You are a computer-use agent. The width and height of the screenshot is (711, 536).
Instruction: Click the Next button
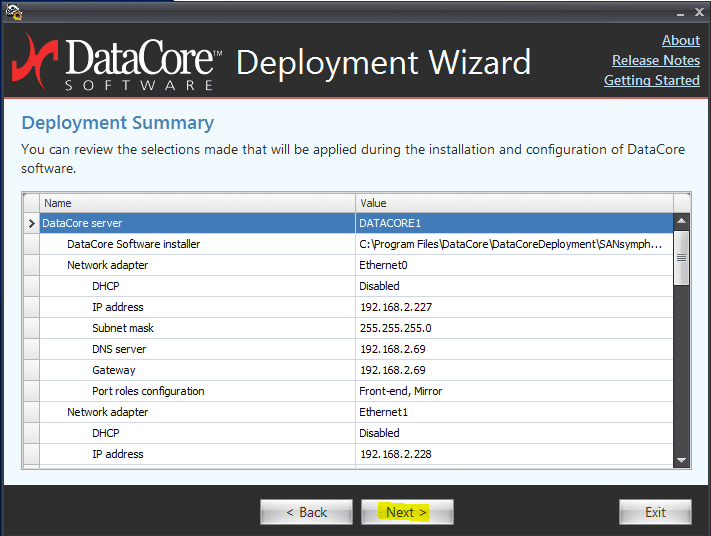coord(406,512)
